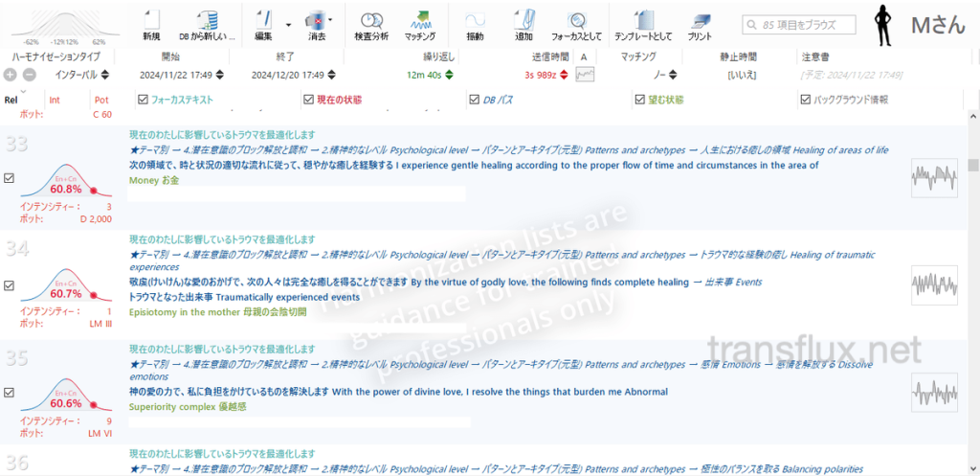Click the vertical scrollbar thumb
Viewport: 980px width, 476px height.
tap(973, 165)
